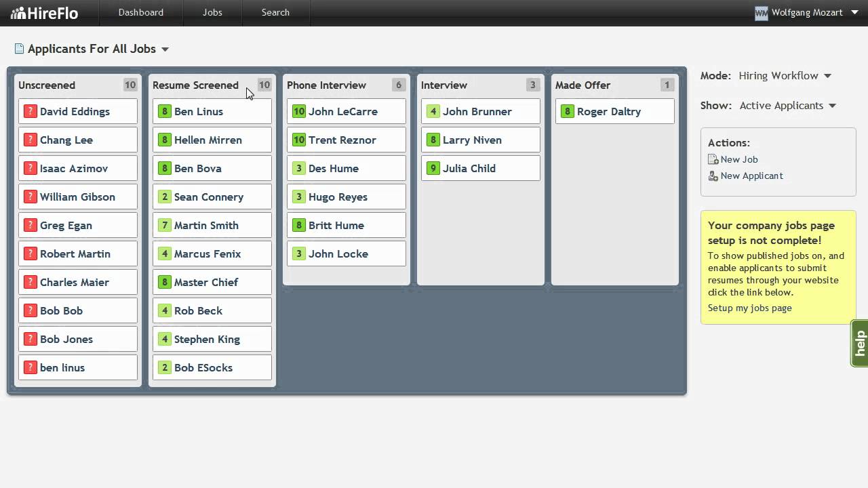Click the New Job link
The image size is (868, 488).
739,159
